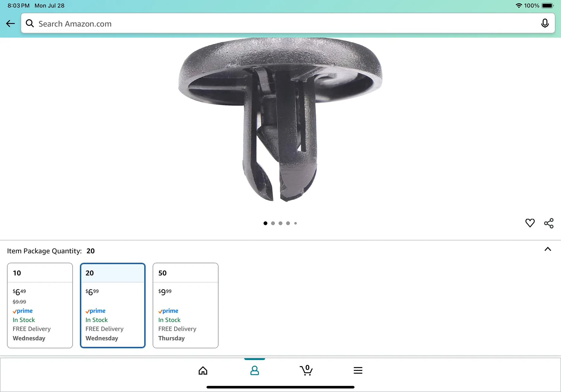This screenshot has width=561, height=392.
Task: Open the share icon
Action: point(549,223)
